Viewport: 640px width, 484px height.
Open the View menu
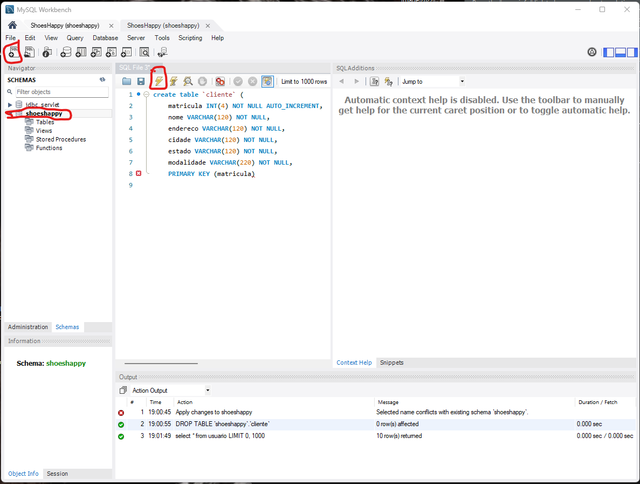pyautogui.click(x=51, y=38)
